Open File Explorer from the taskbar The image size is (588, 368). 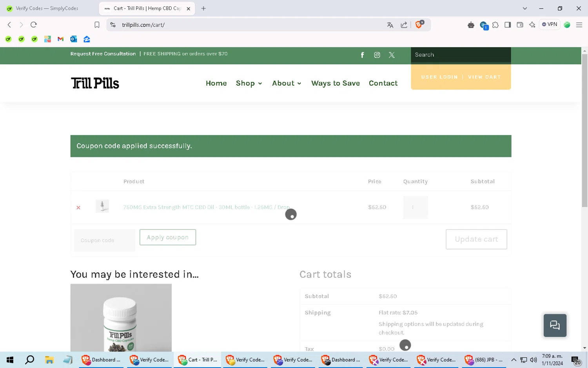pyautogui.click(x=49, y=360)
